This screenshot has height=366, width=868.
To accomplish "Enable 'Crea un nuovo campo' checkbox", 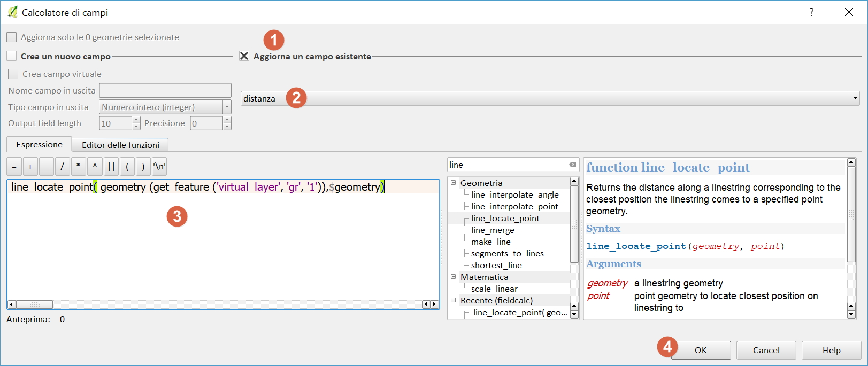I will (12, 56).
